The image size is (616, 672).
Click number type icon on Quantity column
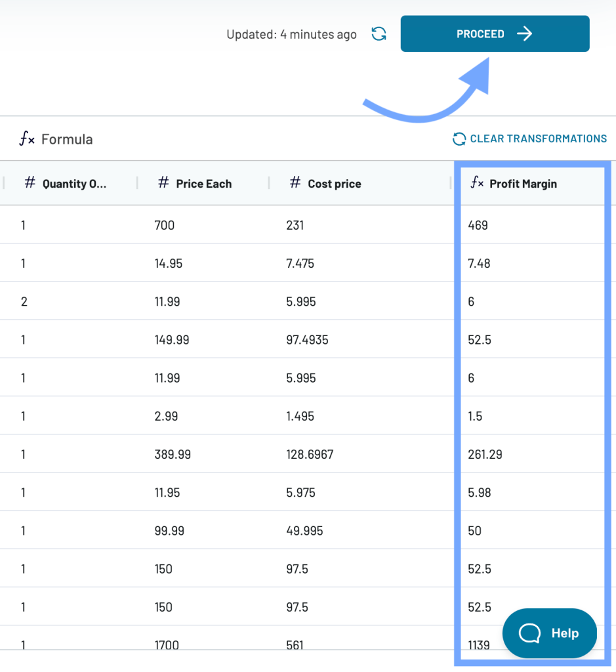[x=30, y=182]
